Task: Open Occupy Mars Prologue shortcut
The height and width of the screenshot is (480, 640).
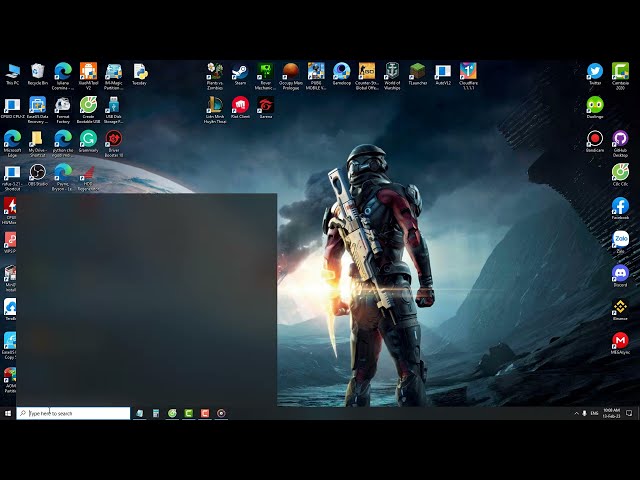Action: (291, 76)
